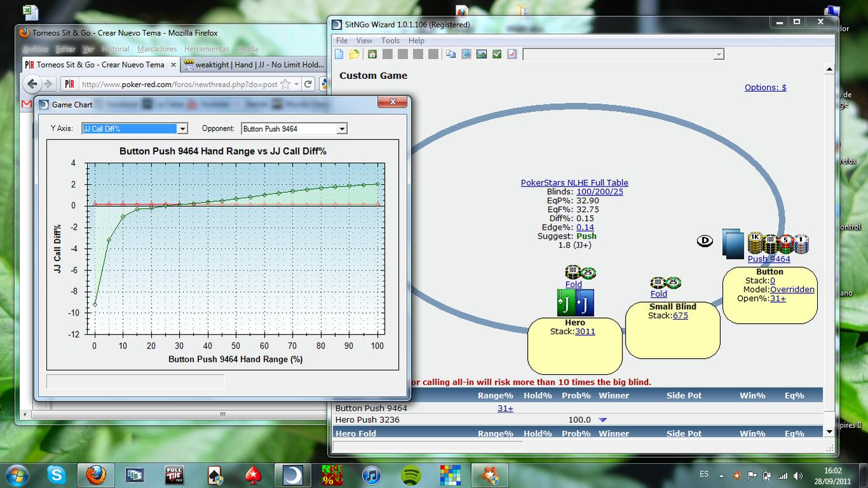The height and width of the screenshot is (488, 868).
Task: Click the PokerStars red spade taskbar icon
Action: (254, 475)
